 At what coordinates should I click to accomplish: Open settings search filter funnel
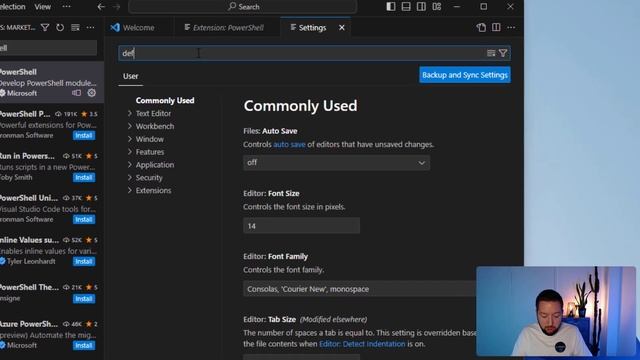(503, 53)
